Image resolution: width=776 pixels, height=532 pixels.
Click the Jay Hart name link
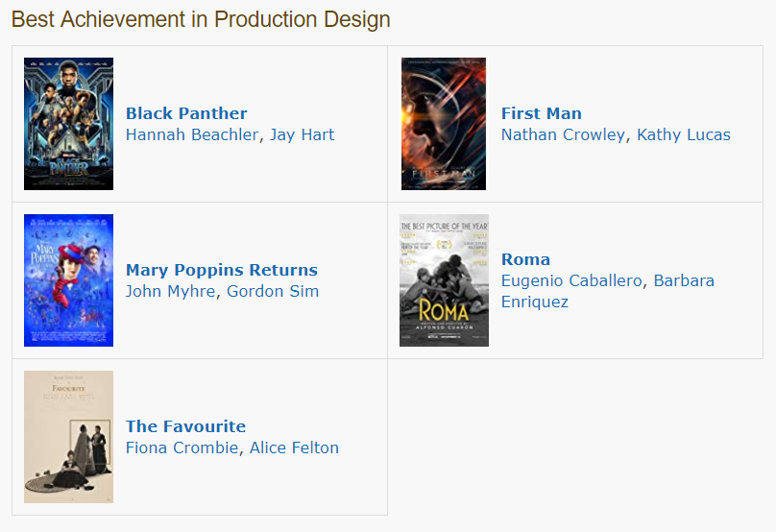[x=302, y=134]
